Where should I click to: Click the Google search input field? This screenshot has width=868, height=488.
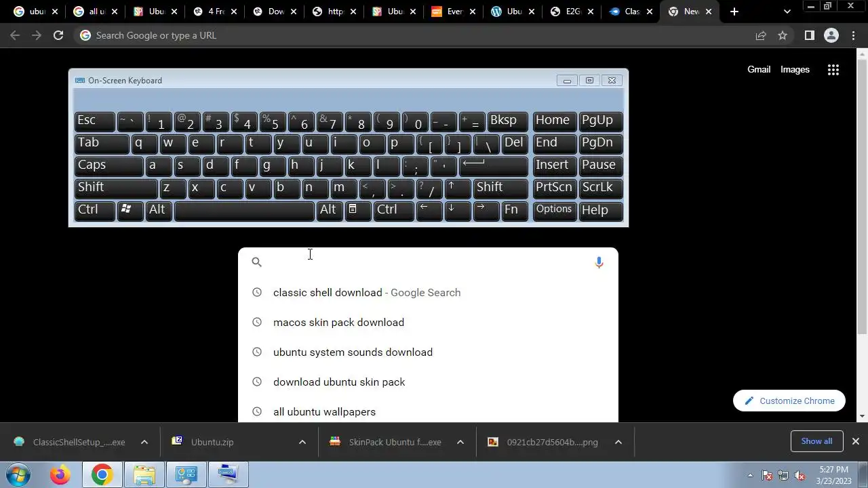(429, 262)
